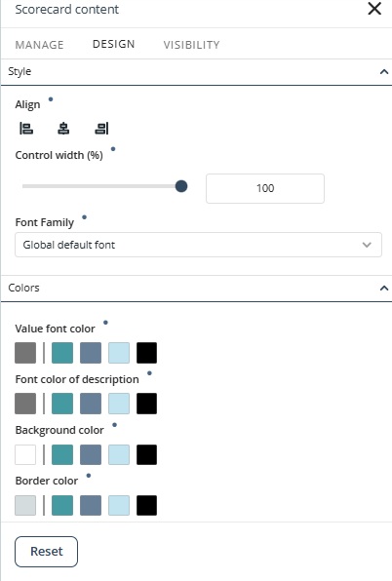Select light blue swatch for Border color

pos(119,505)
